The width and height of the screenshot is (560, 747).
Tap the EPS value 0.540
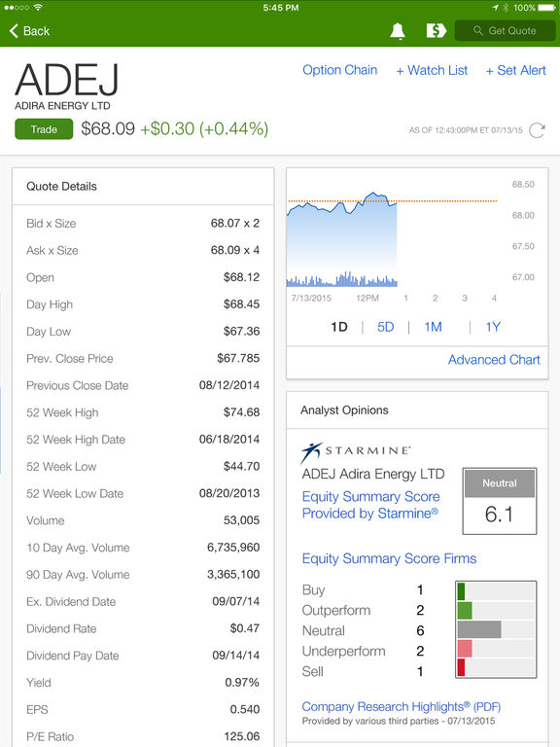point(245,709)
